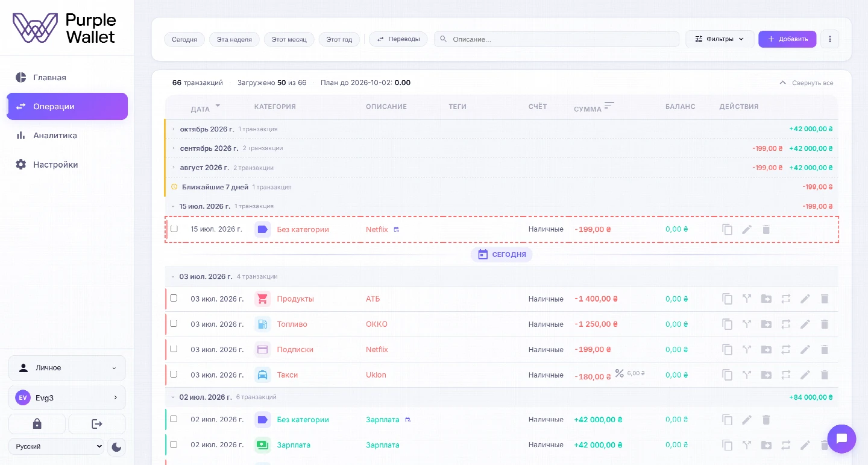Image resolution: width=868 pixels, height=465 pixels.
Task: Move the АТБ transaction to another folder
Action: (766, 299)
